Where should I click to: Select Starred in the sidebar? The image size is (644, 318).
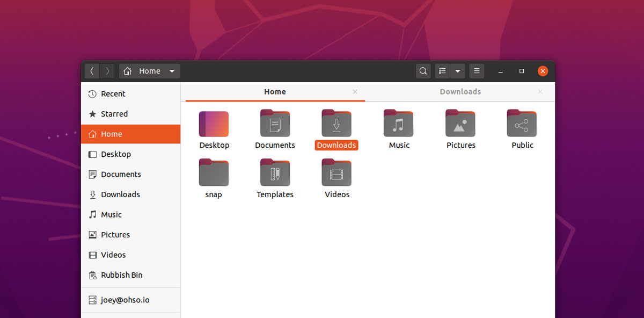point(114,113)
